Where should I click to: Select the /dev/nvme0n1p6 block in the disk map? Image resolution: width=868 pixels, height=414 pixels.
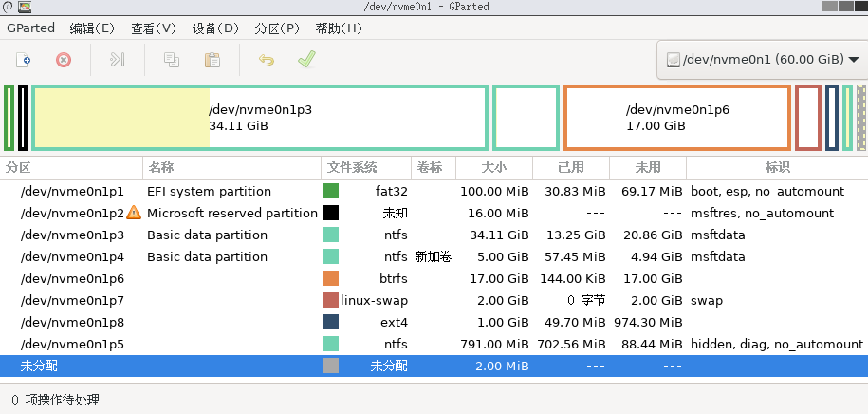[677, 118]
